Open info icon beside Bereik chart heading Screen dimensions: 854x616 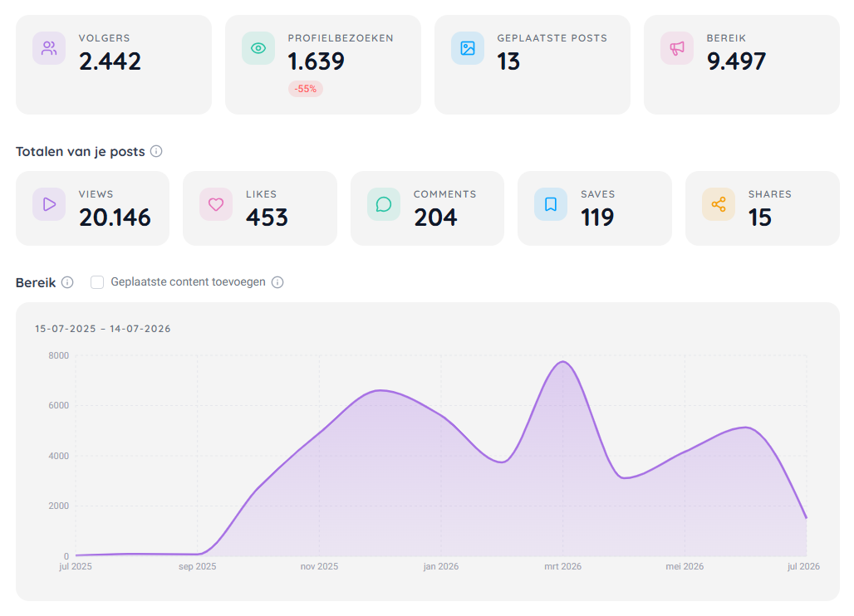coord(67,282)
